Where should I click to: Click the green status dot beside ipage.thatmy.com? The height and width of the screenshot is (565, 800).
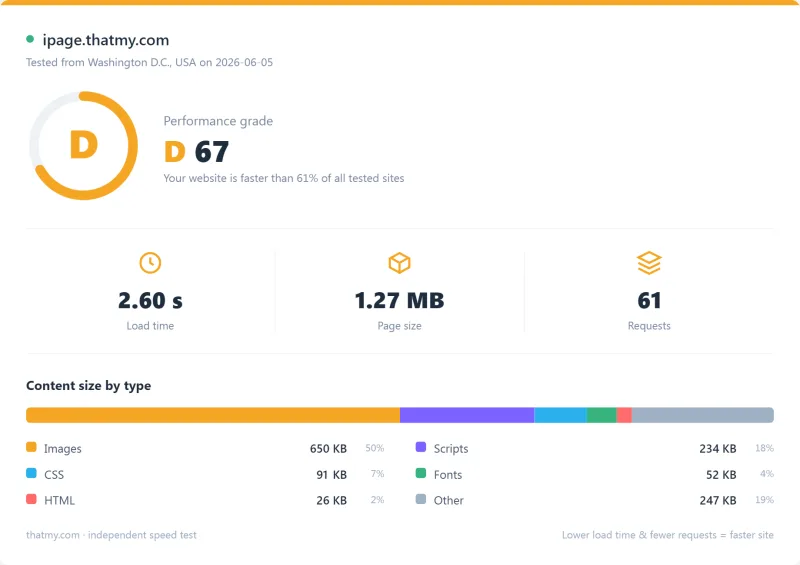click(x=30, y=39)
